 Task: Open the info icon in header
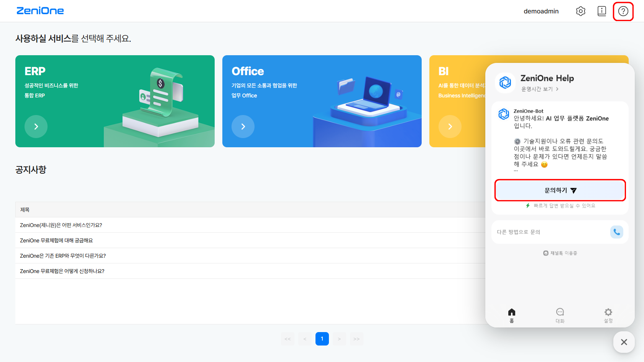tap(602, 11)
